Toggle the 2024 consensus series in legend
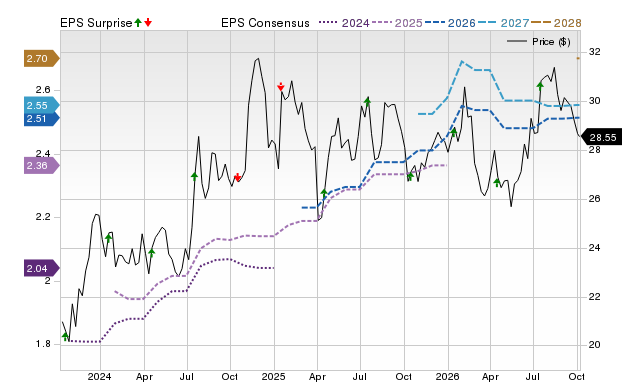Viewport: 640px width, 382px height. click(x=344, y=23)
